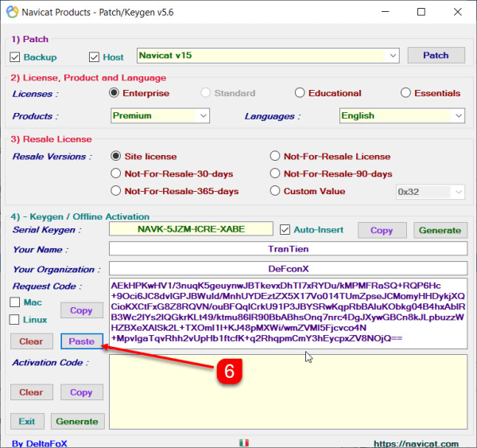Screen dimensions: 477x448
Task: Copy the request code
Action: (x=82, y=310)
